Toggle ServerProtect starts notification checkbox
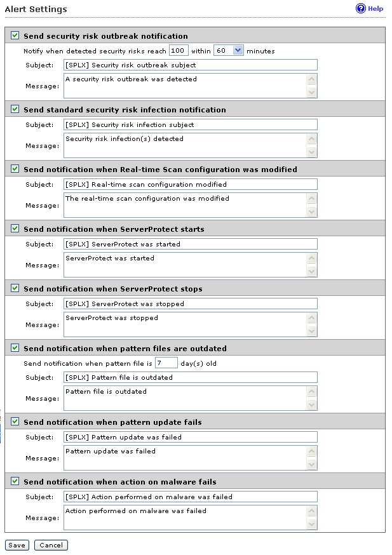 click(x=15, y=229)
